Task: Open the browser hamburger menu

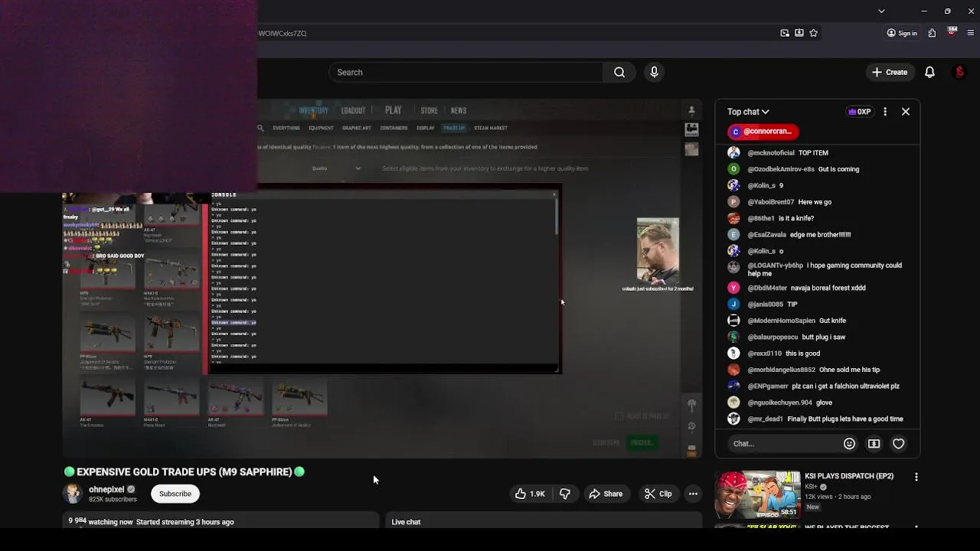Action: click(x=971, y=33)
